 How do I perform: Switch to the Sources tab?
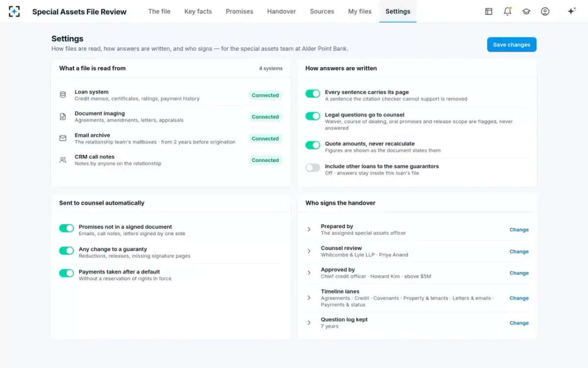click(322, 11)
